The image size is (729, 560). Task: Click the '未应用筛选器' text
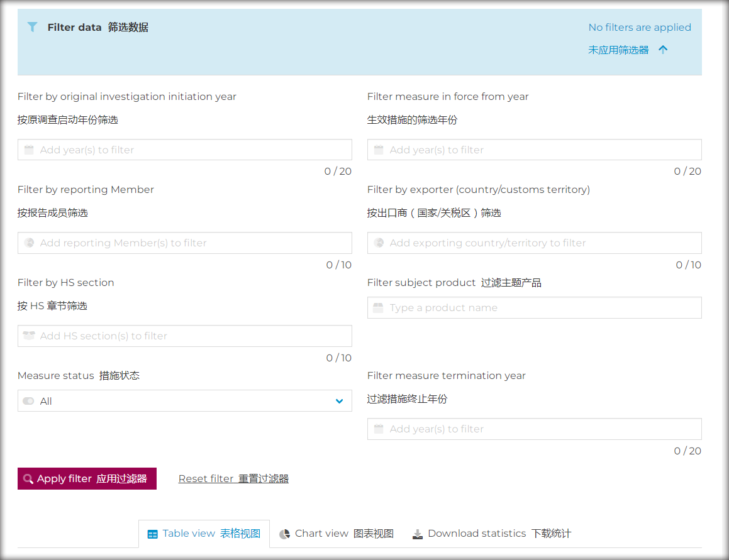tap(618, 50)
